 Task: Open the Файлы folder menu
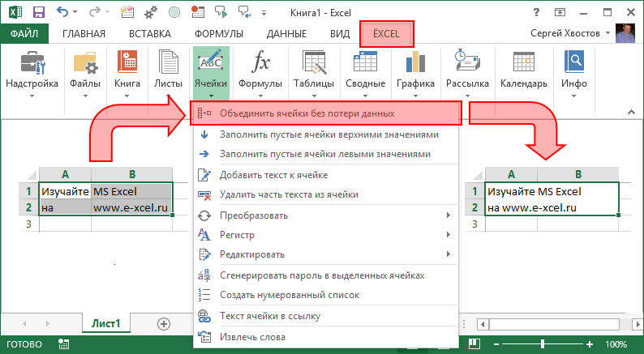pyautogui.click(x=85, y=74)
